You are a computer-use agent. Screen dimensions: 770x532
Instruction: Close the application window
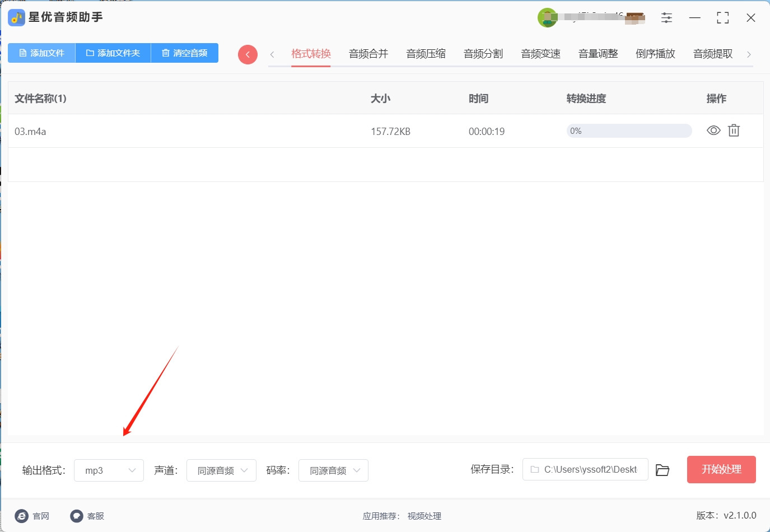pyautogui.click(x=751, y=17)
